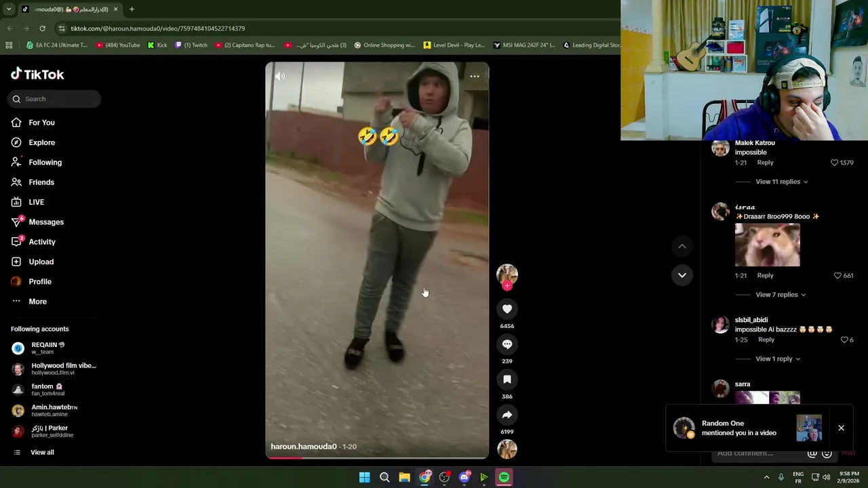Open the tab search dropdown arrow
This screenshot has width=868, height=488.
coord(9,9)
